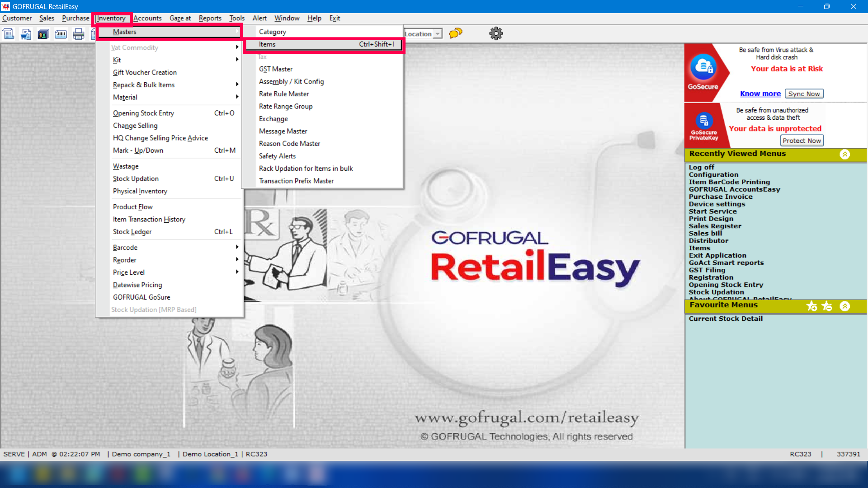Image resolution: width=868 pixels, height=488 pixels.
Task: Open the Location dropdown arrow
Action: pyautogui.click(x=438, y=34)
